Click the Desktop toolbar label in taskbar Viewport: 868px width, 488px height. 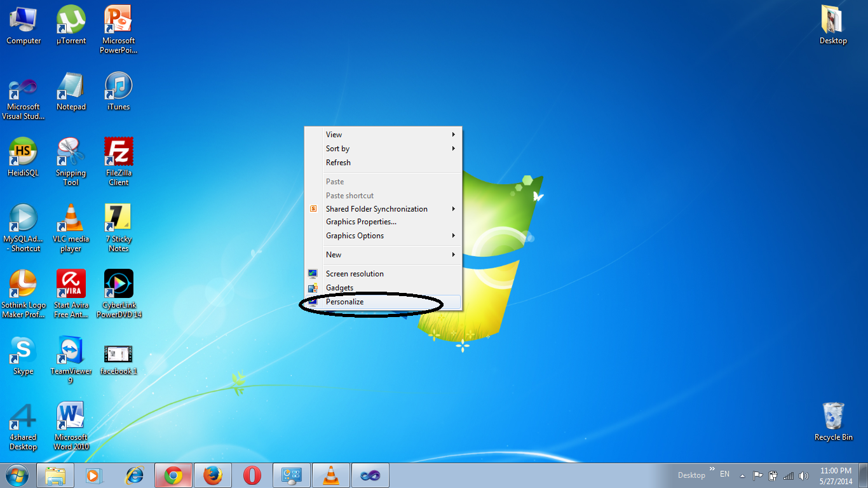691,475
